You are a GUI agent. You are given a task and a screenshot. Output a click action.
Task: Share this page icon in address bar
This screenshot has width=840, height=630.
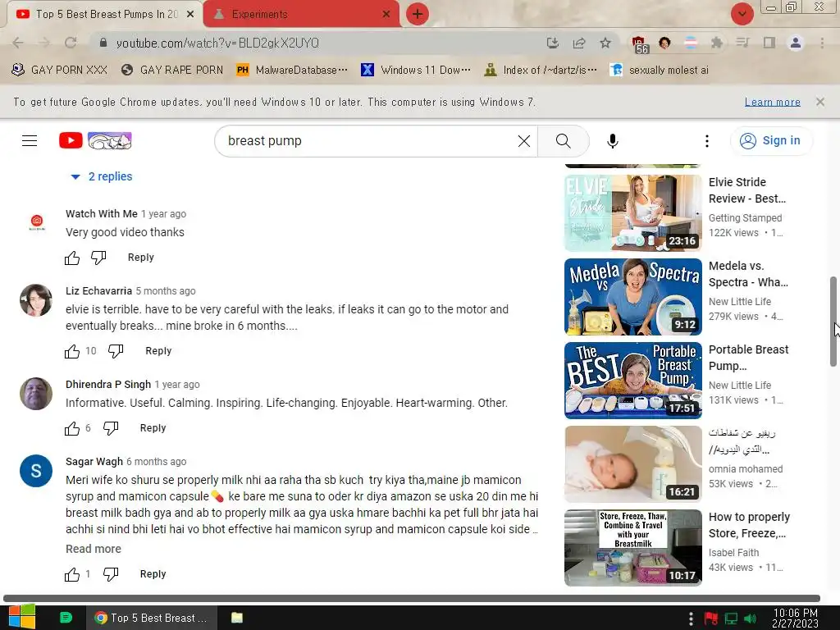tap(579, 43)
